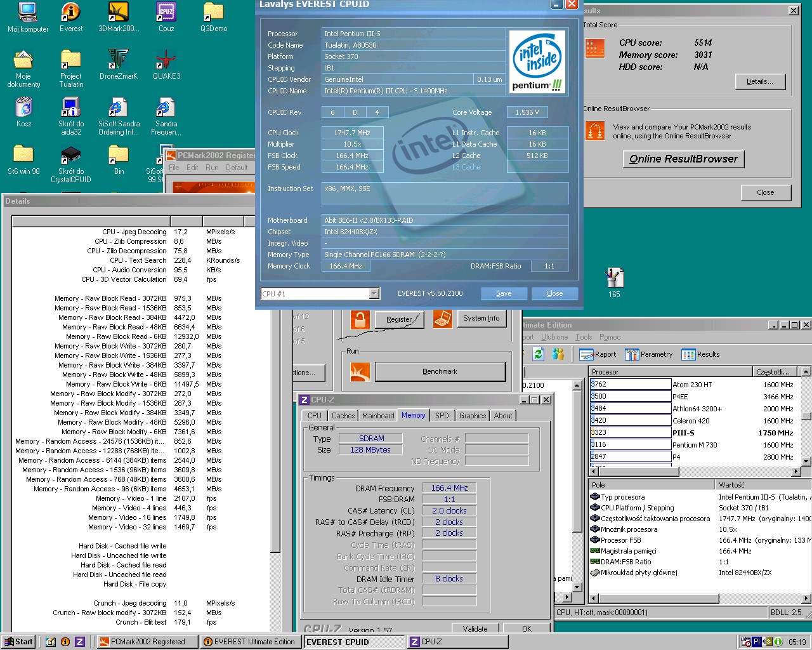812x650 pixels.
Task: Click the orange padlock icon in PCMark
Action: tap(360, 319)
